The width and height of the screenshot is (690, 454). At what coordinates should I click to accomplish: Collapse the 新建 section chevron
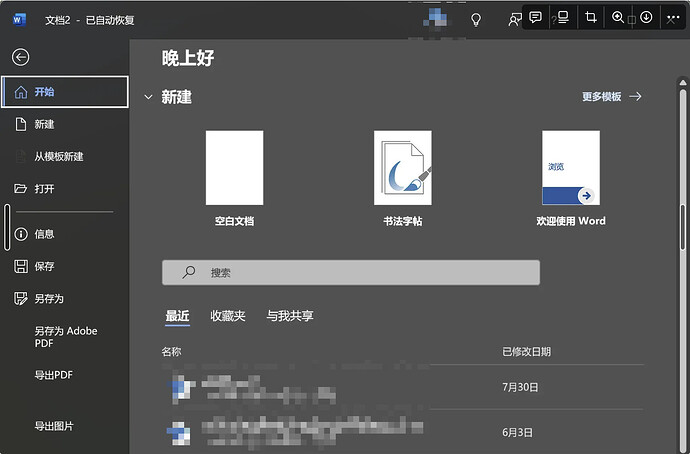148,97
